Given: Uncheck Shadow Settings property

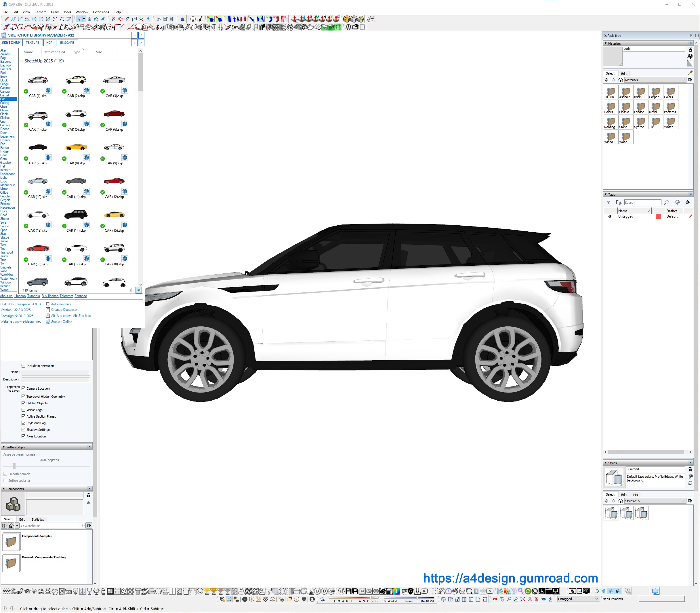Looking at the screenshot, I should point(24,430).
